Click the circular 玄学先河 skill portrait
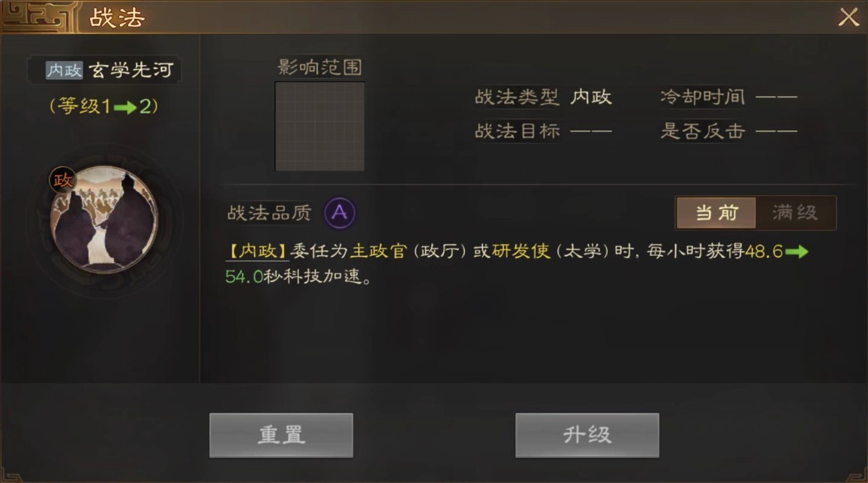 104,220
